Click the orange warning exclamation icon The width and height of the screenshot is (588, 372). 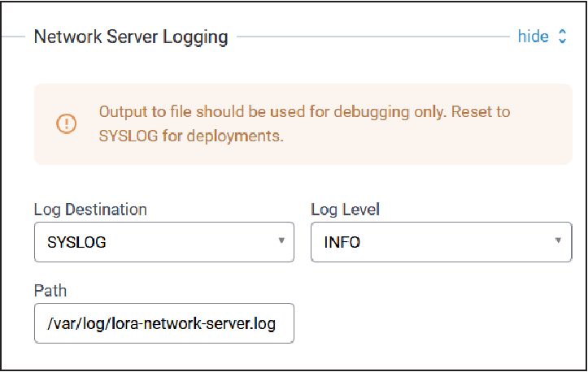66,123
